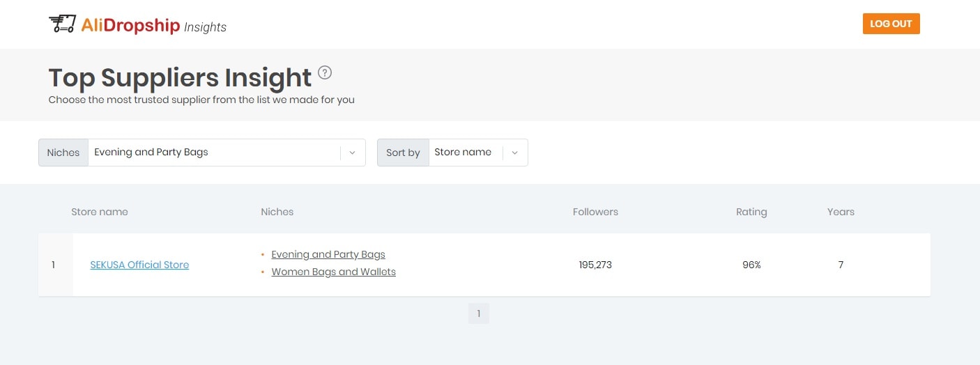The height and width of the screenshot is (365, 980).
Task: Click the Niches column header
Action: (277, 212)
